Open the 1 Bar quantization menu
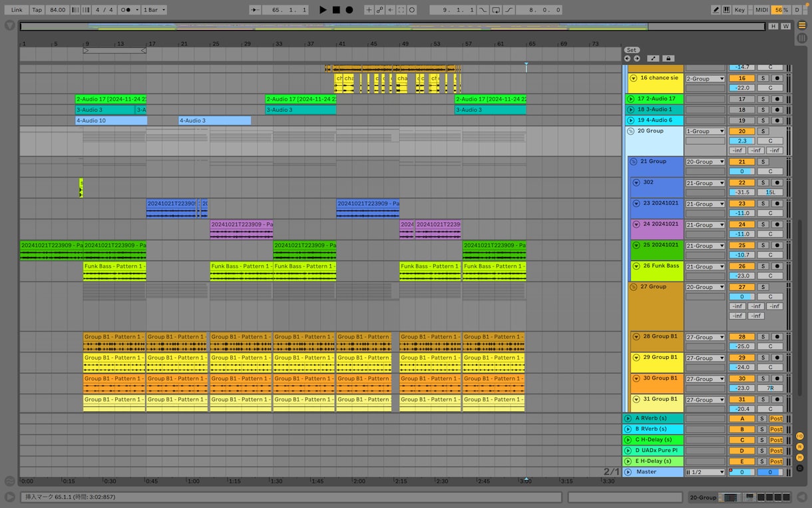The image size is (812, 508). (154, 10)
